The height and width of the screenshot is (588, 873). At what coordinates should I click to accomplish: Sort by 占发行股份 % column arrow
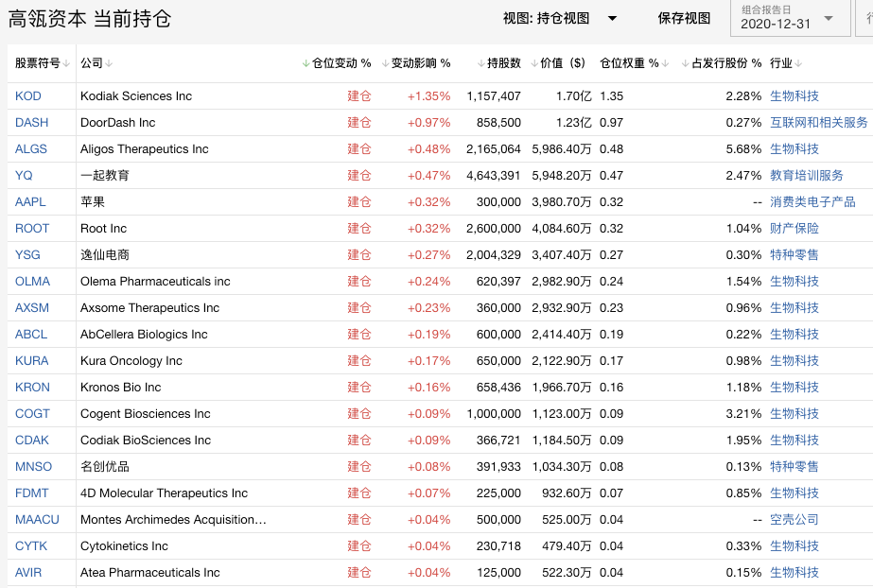point(686,64)
